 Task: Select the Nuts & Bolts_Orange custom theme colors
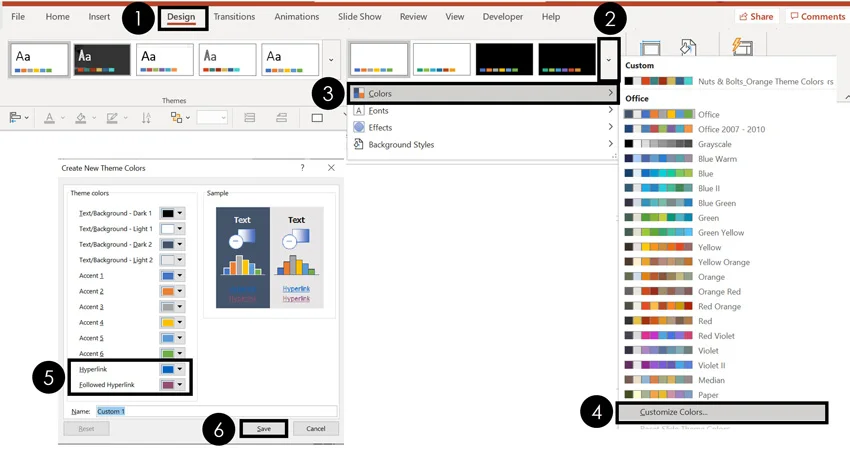pyautogui.click(x=729, y=81)
